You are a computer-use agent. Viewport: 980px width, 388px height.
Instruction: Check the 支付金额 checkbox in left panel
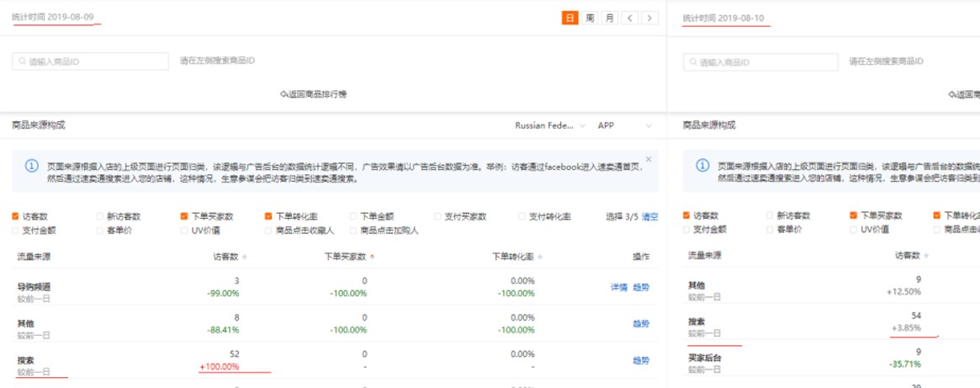pos(16,230)
